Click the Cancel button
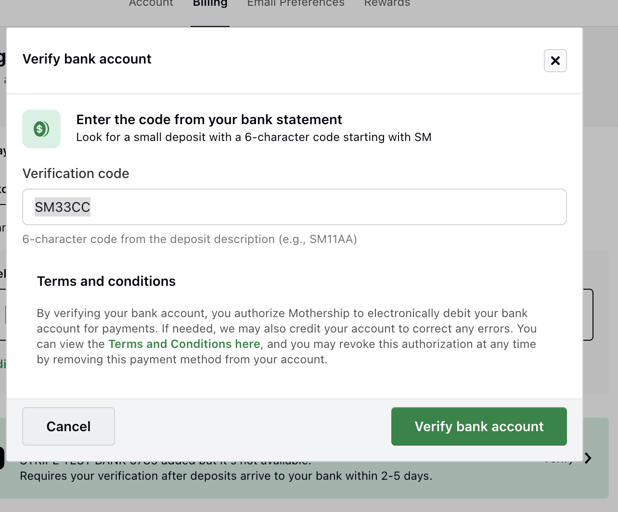This screenshot has height=512, width=618. [69, 426]
